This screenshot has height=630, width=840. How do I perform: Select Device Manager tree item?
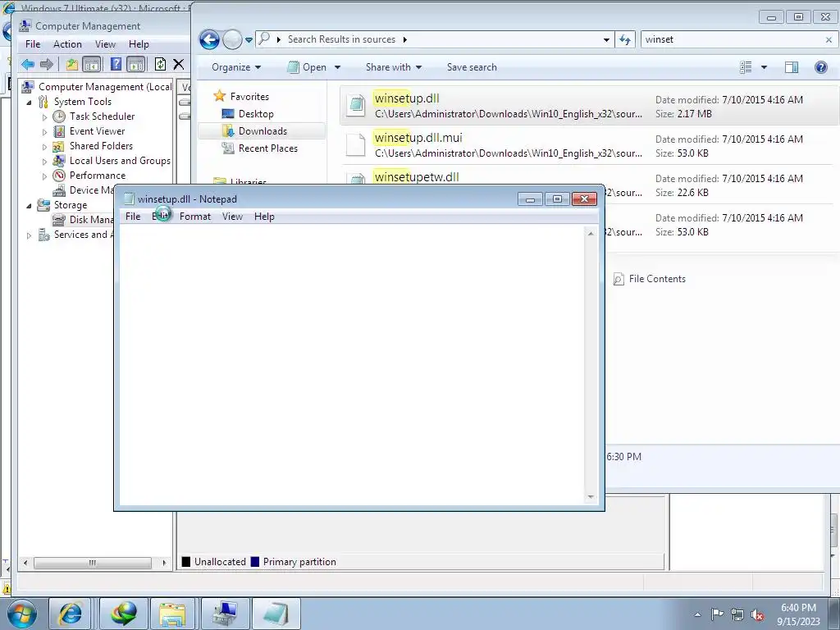[x=91, y=190]
